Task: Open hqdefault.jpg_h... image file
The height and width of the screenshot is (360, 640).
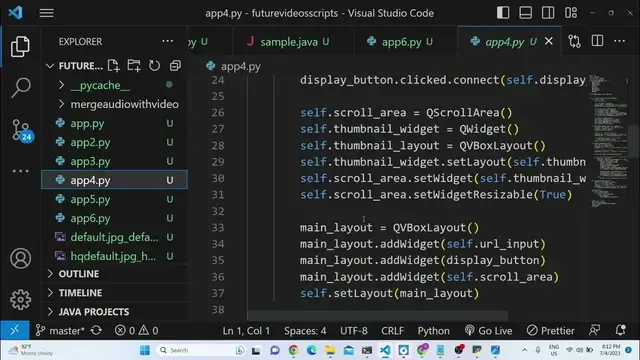Action: click(x=114, y=256)
